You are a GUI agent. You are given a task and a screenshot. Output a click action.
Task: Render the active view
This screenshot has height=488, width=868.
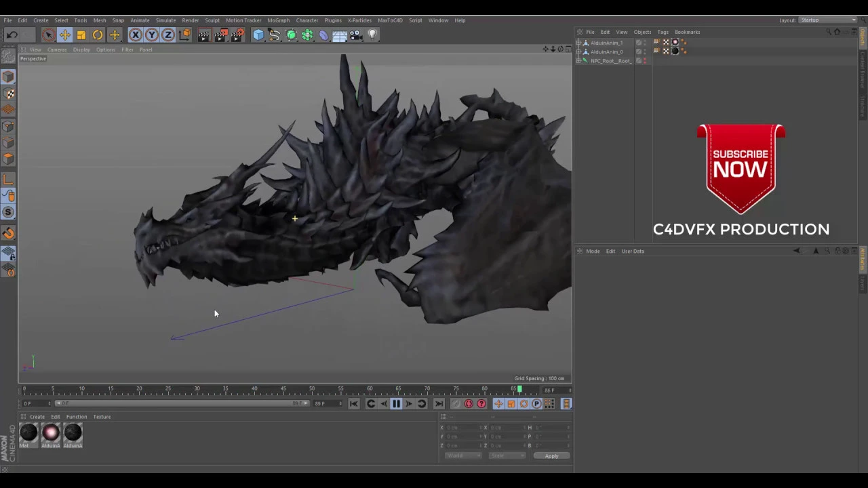point(203,35)
